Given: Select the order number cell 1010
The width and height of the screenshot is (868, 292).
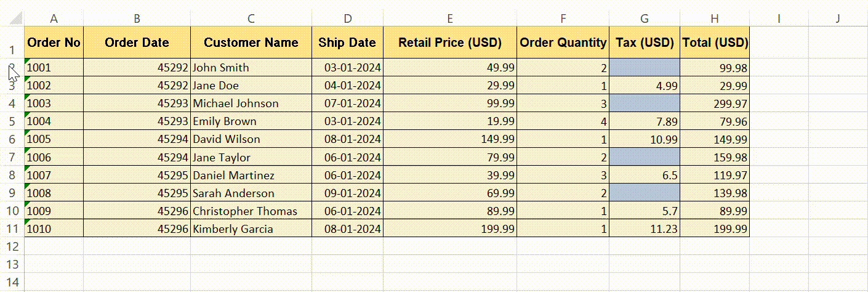Looking at the screenshot, I should (54, 229).
